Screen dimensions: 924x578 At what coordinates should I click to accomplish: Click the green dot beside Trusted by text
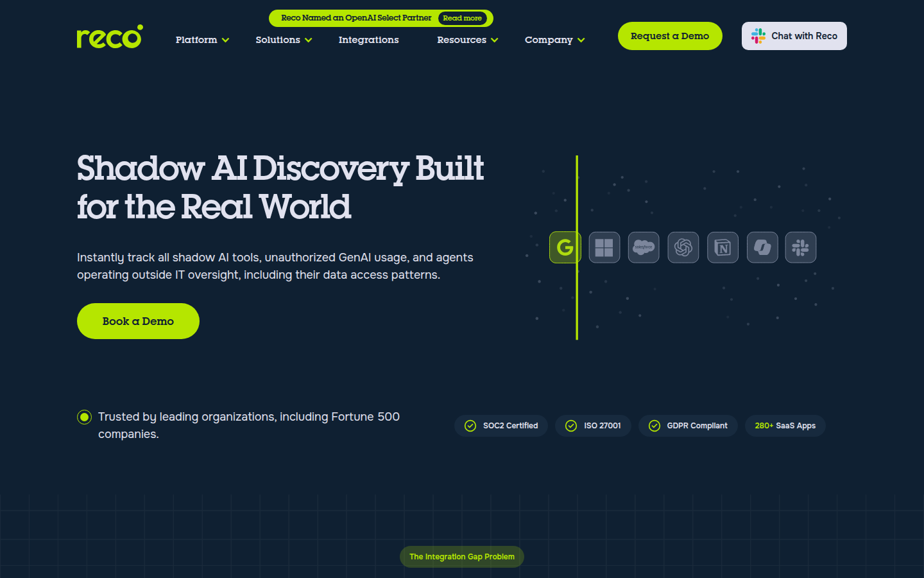click(84, 417)
